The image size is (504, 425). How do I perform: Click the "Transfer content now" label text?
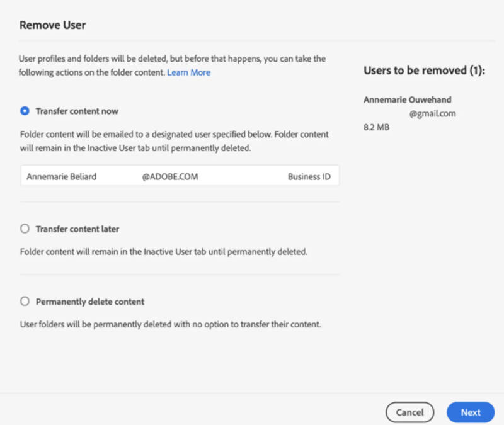tap(77, 111)
